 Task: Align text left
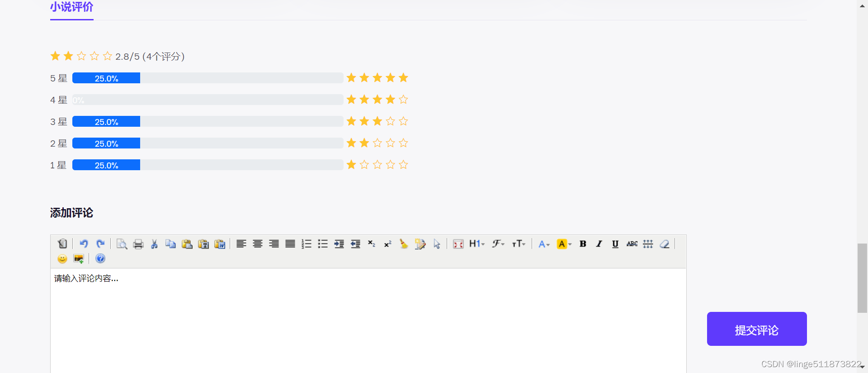tap(241, 244)
